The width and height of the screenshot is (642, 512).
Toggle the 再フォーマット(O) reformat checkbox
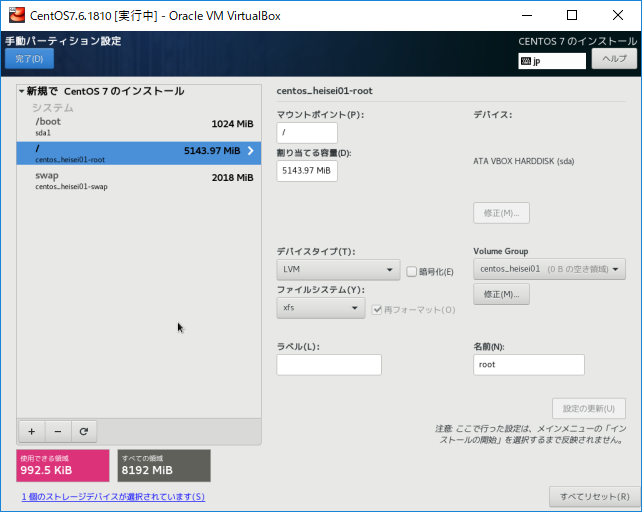[377, 310]
